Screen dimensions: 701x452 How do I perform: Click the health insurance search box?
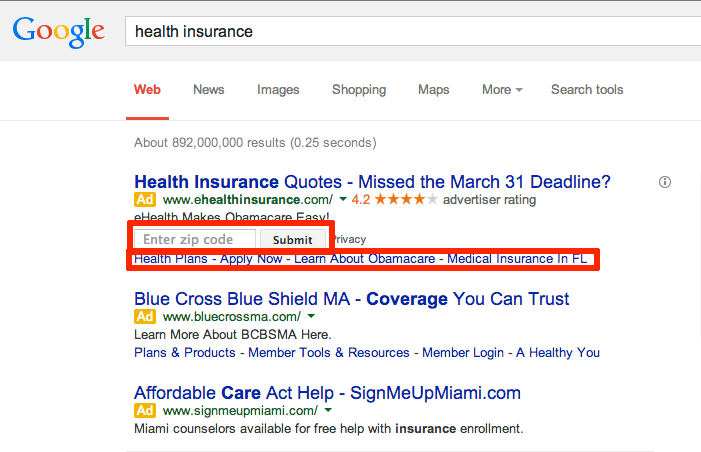coord(413,31)
